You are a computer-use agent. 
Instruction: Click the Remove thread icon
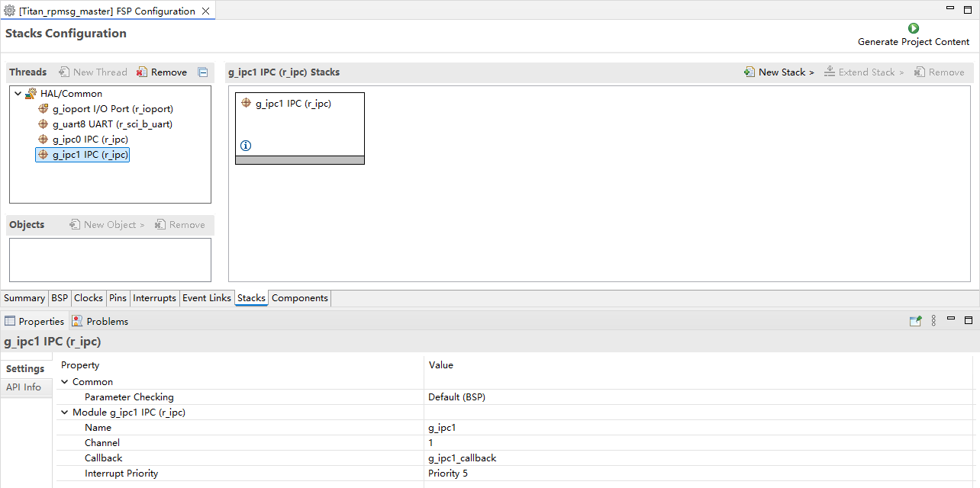142,72
